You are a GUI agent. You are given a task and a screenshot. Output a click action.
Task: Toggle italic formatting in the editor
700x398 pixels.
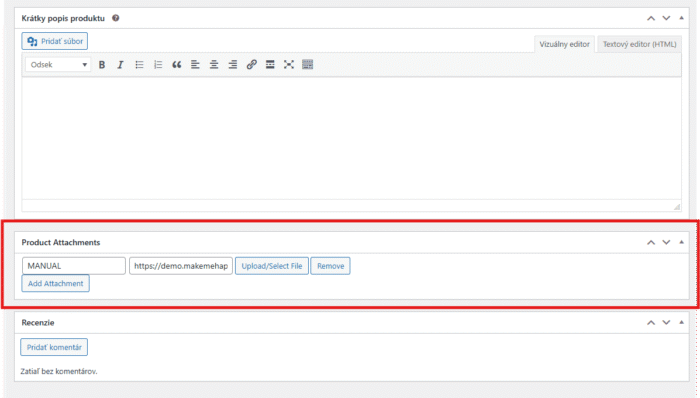[120, 65]
